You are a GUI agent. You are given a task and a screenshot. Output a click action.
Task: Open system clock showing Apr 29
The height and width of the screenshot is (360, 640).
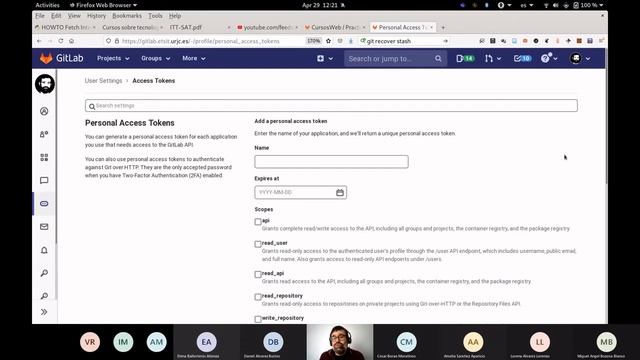(x=320, y=5)
